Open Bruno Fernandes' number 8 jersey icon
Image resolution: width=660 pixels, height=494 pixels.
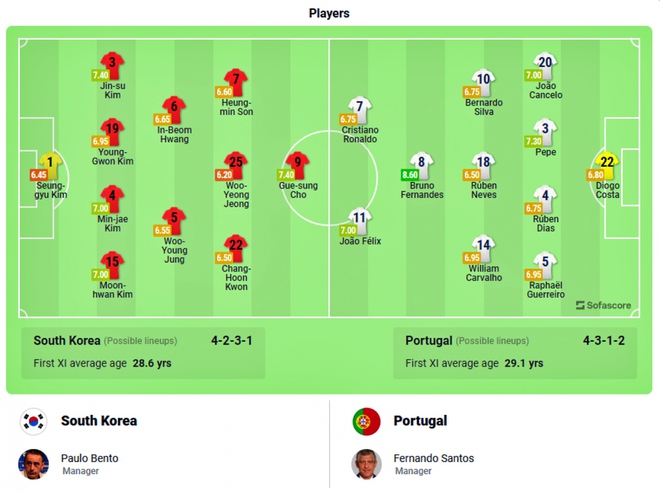tap(422, 165)
